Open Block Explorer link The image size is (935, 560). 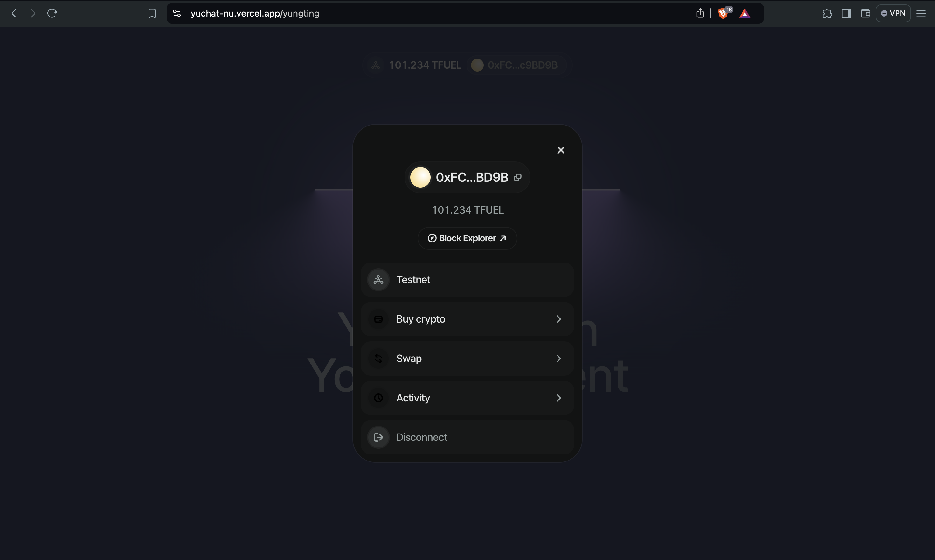click(x=467, y=238)
